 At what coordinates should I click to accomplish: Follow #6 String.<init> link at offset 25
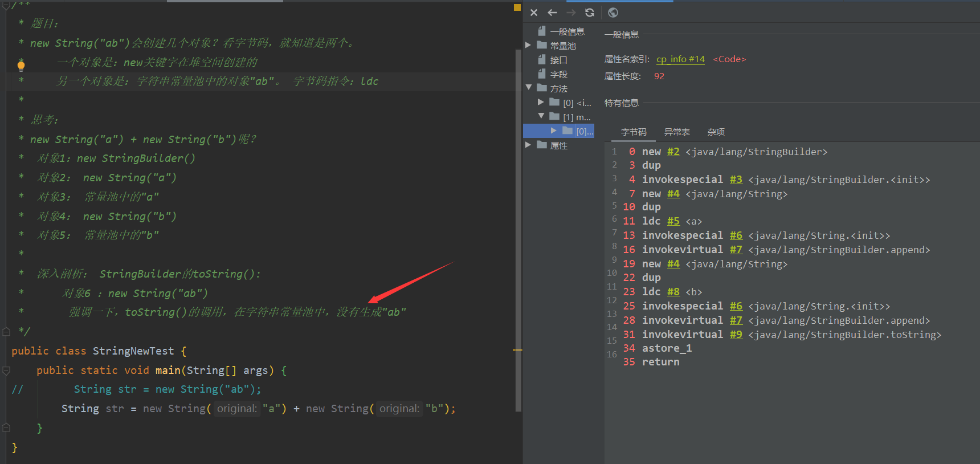click(x=736, y=306)
